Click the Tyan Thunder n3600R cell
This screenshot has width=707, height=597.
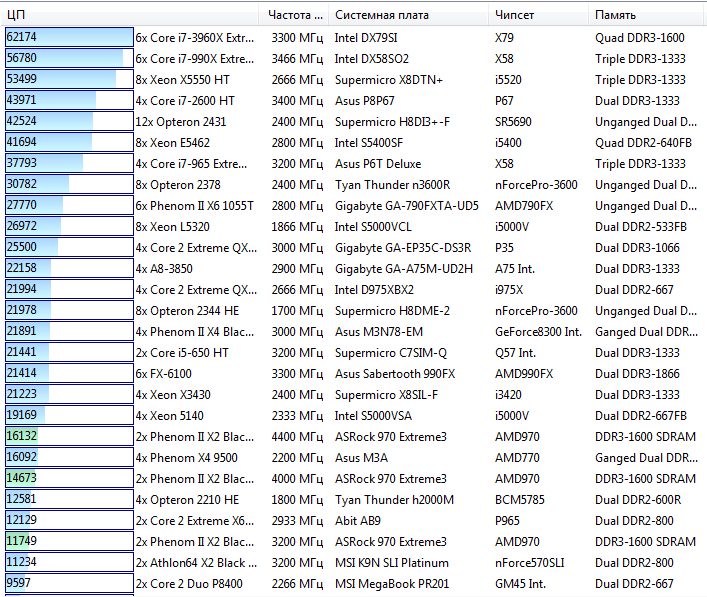[x=392, y=185]
